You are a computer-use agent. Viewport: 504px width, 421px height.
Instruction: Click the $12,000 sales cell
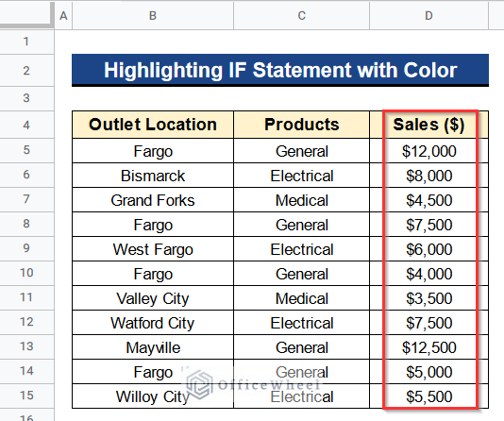pyautogui.click(x=428, y=151)
